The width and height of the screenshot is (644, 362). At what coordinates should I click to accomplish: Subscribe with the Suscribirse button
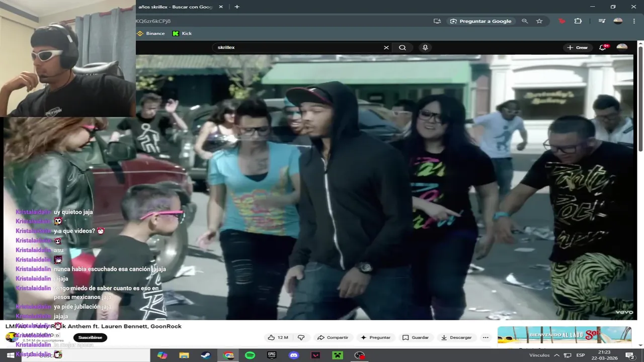pyautogui.click(x=90, y=337)
